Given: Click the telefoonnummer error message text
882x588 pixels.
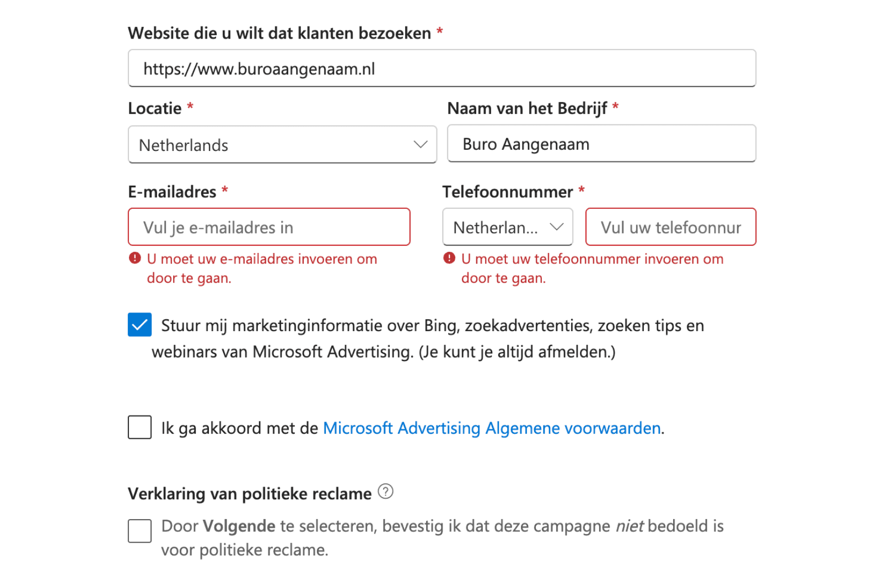Looking at the screenshot, I should (593, 268).
